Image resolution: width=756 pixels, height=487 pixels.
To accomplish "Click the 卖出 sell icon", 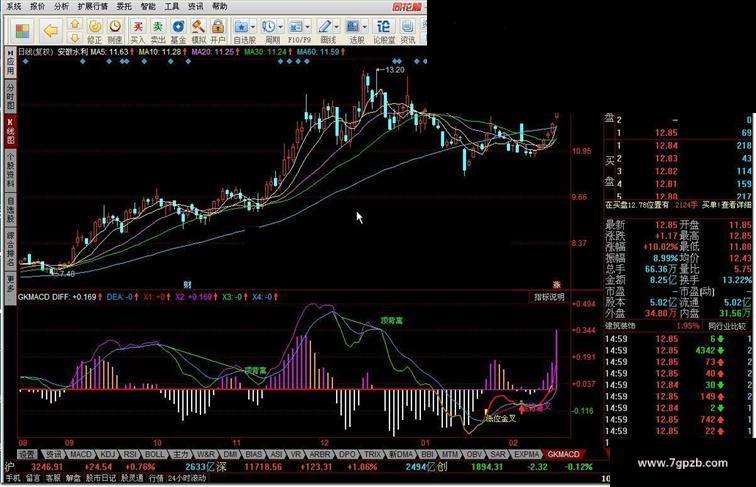I will coord(158,31).
